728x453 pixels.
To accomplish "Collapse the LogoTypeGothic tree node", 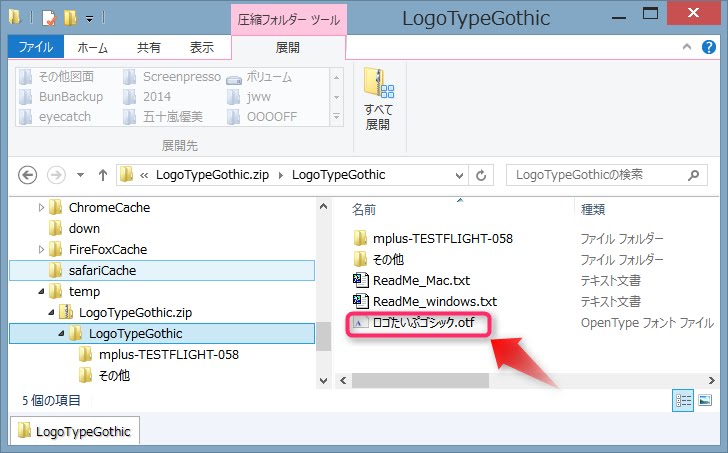I will click(x=61, y=333).
